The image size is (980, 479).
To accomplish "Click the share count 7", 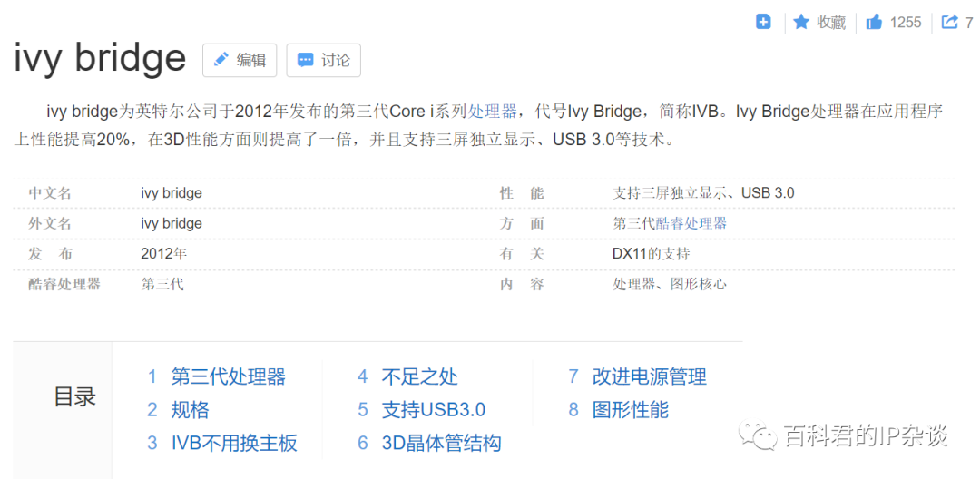I will coord(969,23).
